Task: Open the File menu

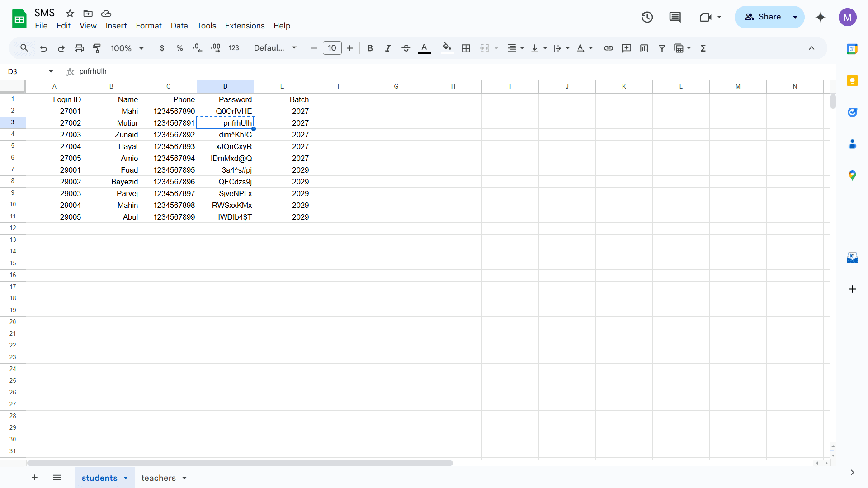Action: [41, 26]
